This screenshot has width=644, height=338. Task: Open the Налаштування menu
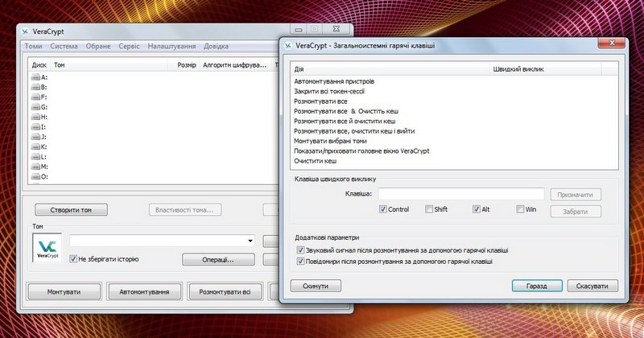point(171,46)
